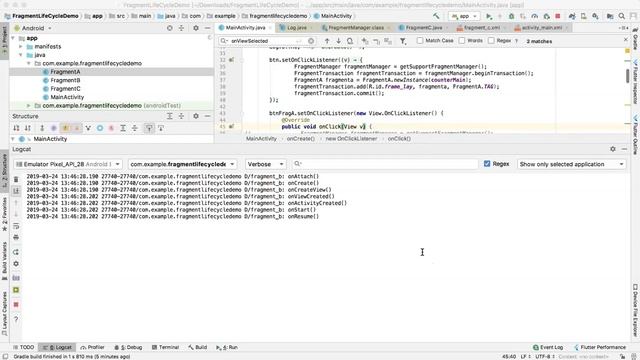Click the editor vertical scrollbar thumb

(627, 76)
